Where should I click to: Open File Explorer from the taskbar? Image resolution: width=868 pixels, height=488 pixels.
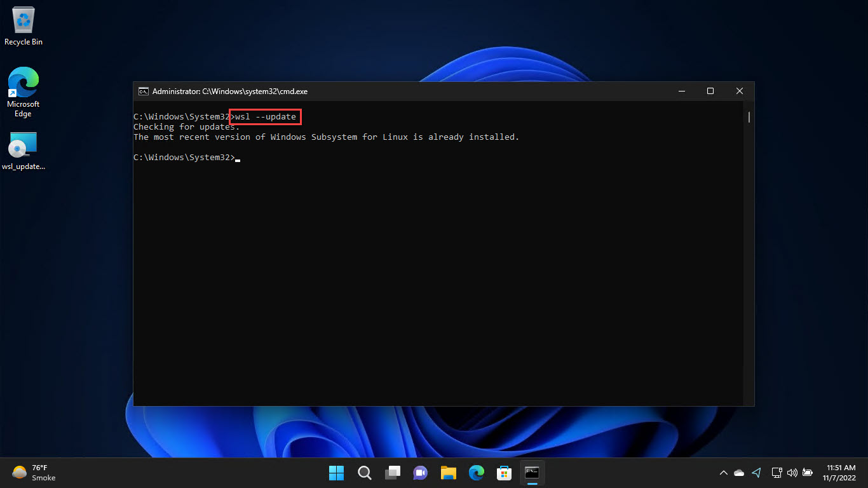[448, 473]
